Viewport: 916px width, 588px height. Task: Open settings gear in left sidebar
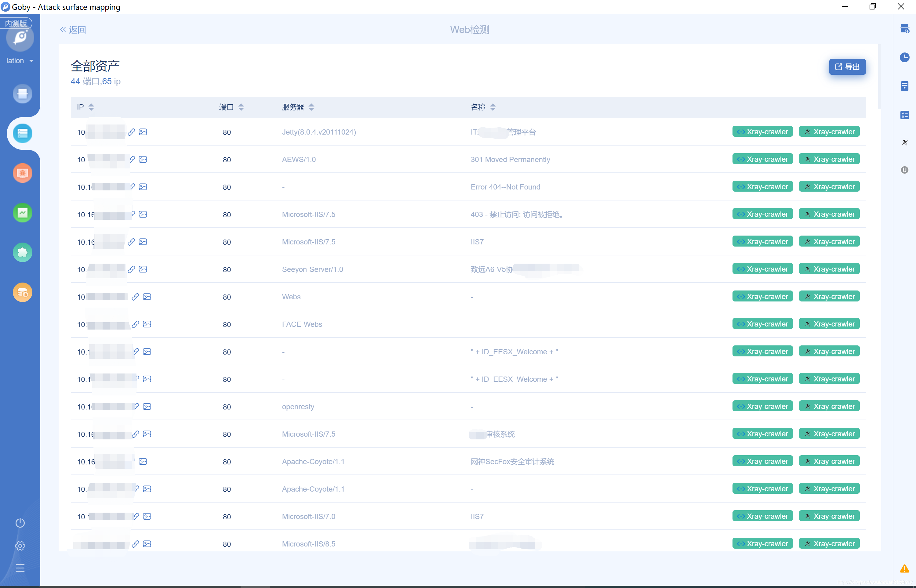tap(20, 546)
